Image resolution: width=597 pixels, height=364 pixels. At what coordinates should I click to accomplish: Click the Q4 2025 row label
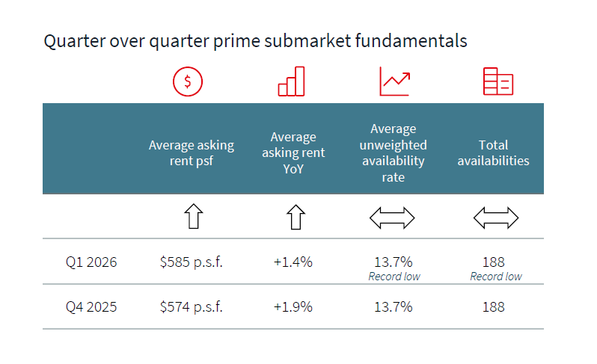tap(91, 306)
